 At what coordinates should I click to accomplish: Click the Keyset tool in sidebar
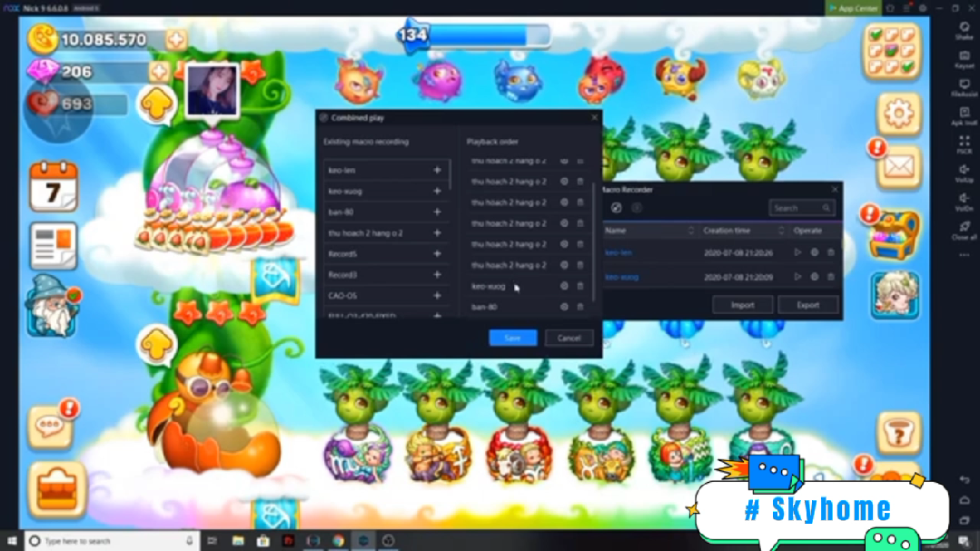(964, 60)
